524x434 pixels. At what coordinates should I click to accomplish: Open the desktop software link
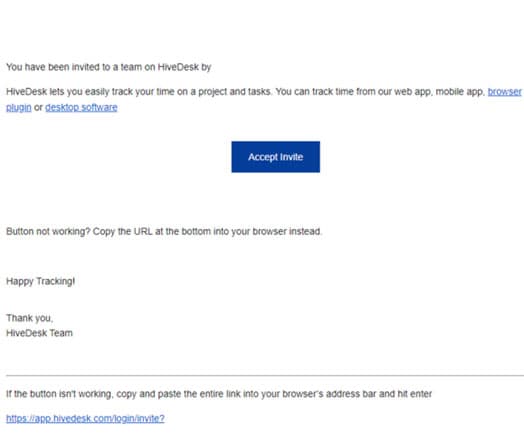(81, 108)
